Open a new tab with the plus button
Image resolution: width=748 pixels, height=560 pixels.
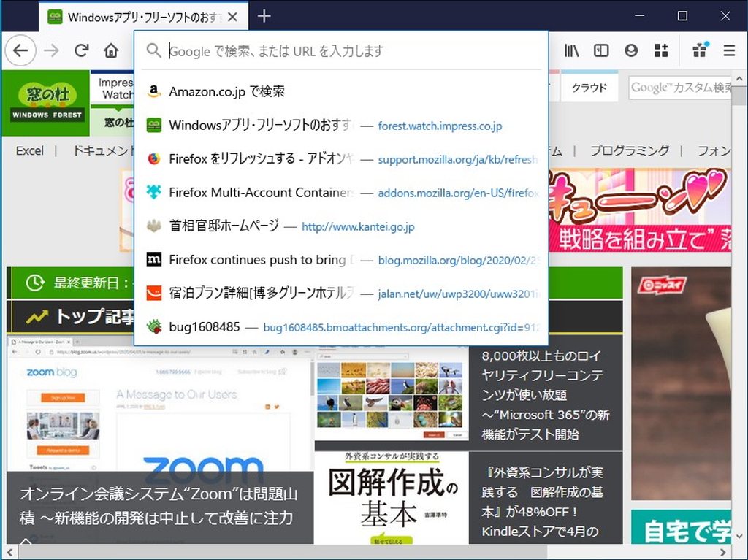click(264, 16)
